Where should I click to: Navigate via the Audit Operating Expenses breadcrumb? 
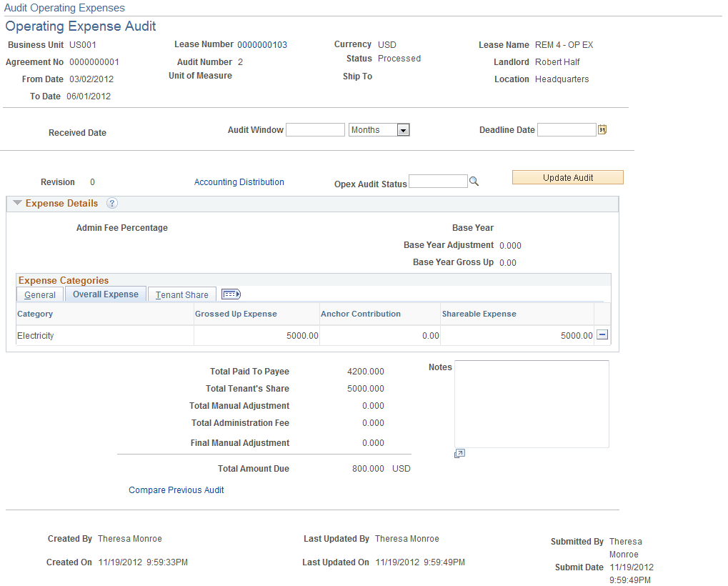(x=65, y=8)
